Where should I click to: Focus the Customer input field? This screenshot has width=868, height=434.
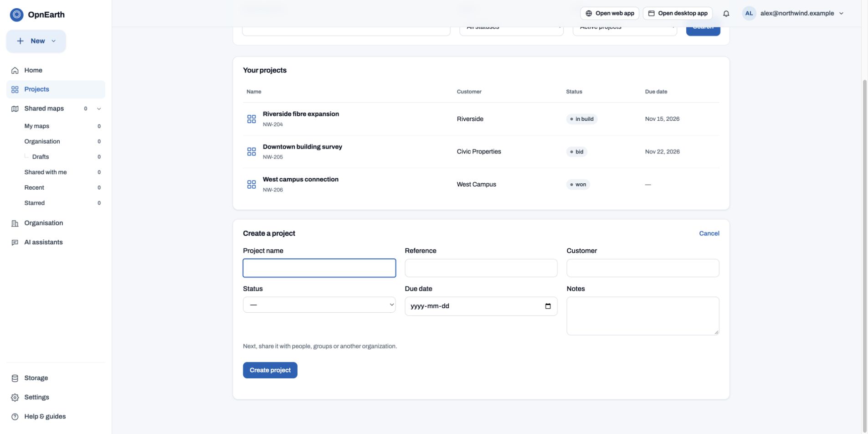point(642,268)
